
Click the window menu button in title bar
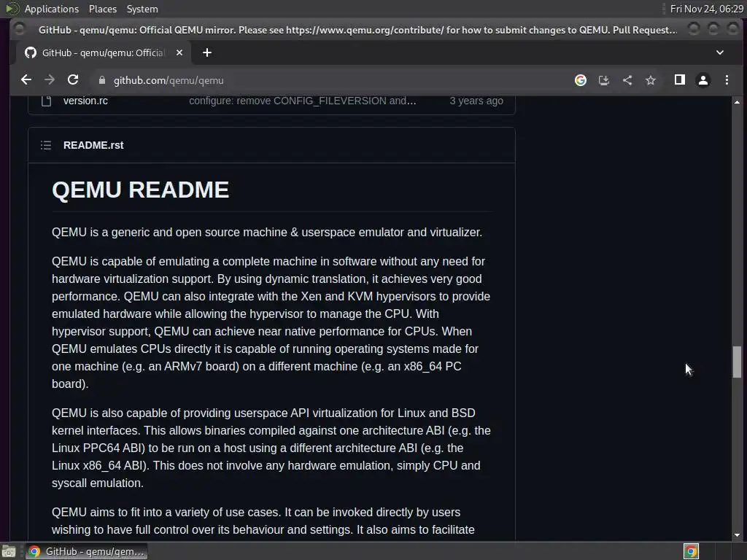tap(19, 29)
